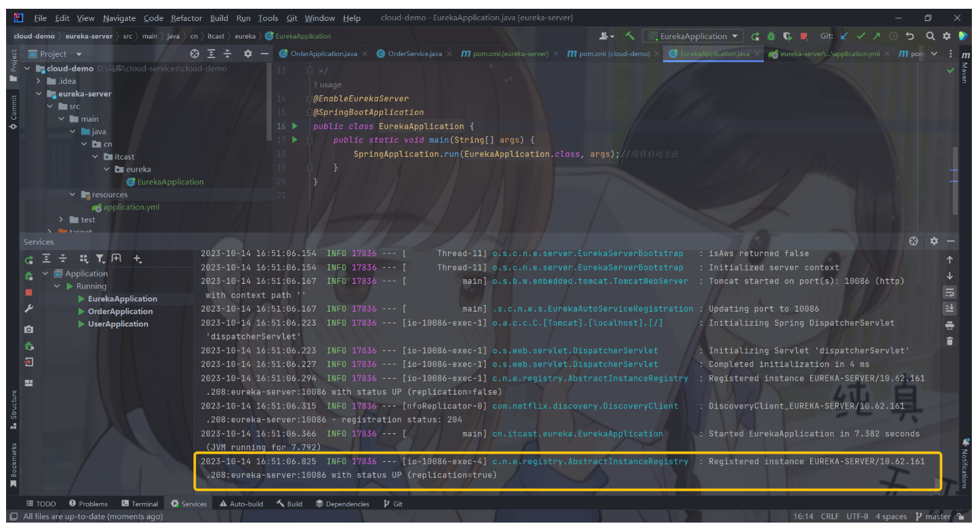This screenshot has height=528, width=980.
Task: Open the Dependencies tool window
Action: click(x=343, y=504)
